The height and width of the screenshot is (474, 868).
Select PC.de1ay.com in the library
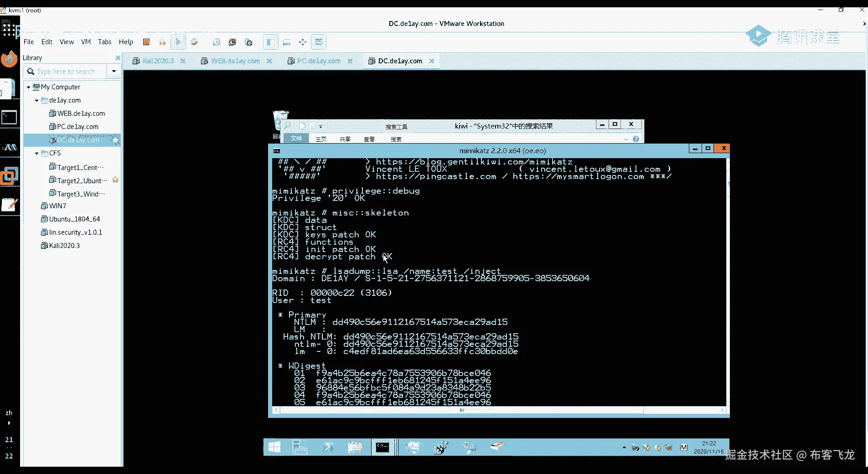click(73, 127)
